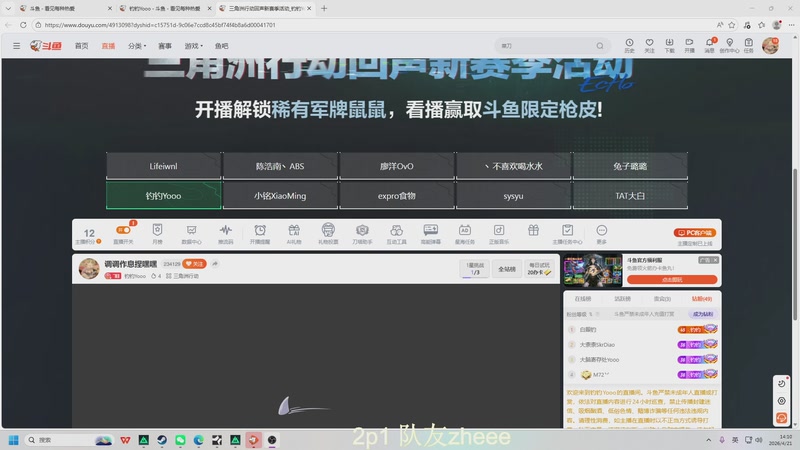Open the 互动工具 interactive tools icon
800x450 pixels.
pos(396,234)
